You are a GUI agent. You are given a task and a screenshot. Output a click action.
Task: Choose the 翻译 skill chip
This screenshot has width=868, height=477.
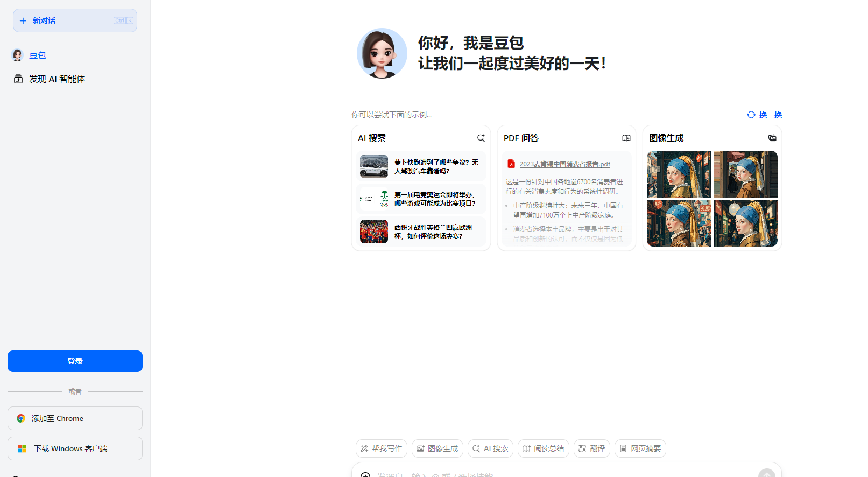[x=592, y=448]
